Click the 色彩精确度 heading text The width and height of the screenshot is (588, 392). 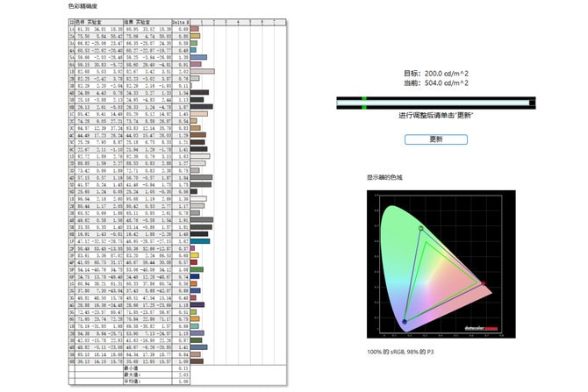click(85, 6)
